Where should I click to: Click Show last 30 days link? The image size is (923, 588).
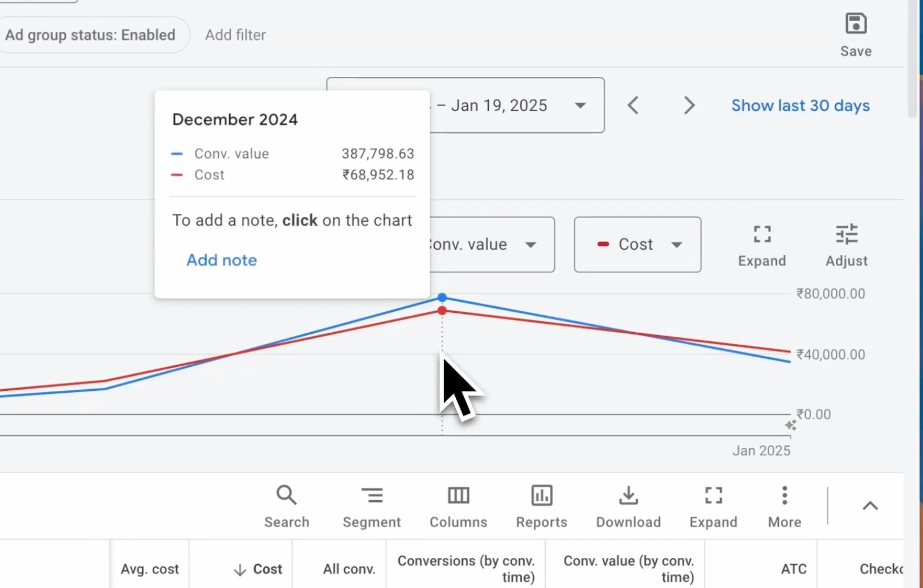801,105
